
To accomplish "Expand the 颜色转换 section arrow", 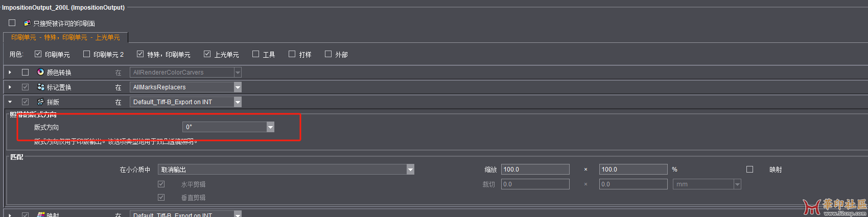I will pos(10,73).
